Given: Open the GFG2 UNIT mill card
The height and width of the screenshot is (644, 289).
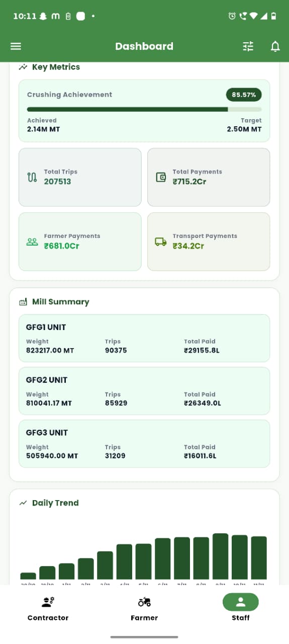Looking at the screenshot, I should pos(144,391).
